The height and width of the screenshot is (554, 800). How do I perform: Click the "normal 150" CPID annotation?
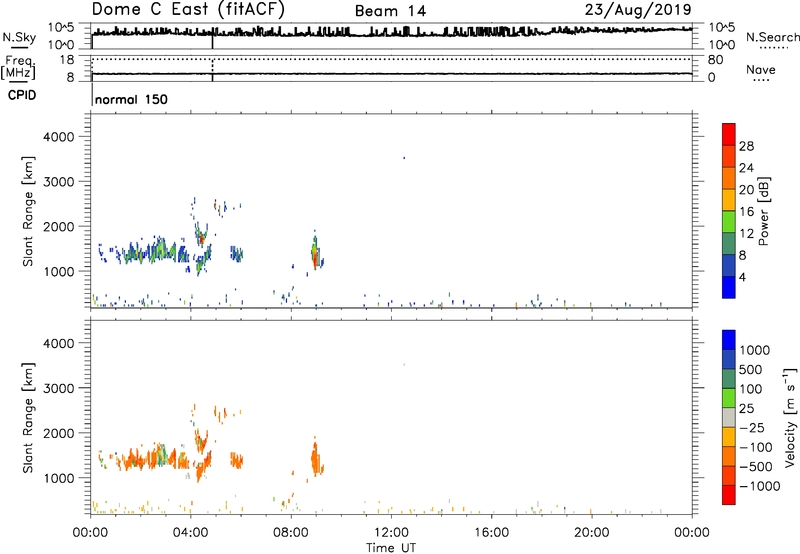[x=131, y=99]
